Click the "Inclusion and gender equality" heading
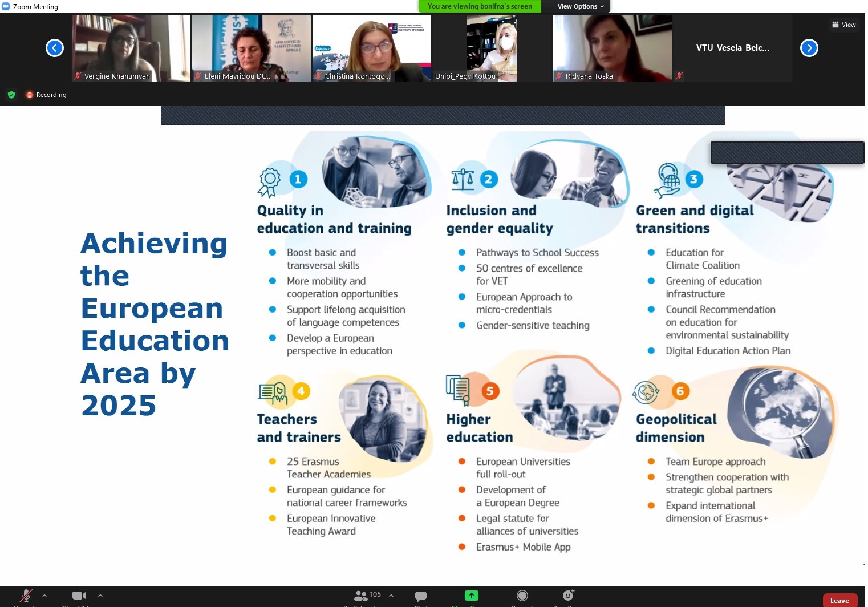 click(x=500, y=219)
